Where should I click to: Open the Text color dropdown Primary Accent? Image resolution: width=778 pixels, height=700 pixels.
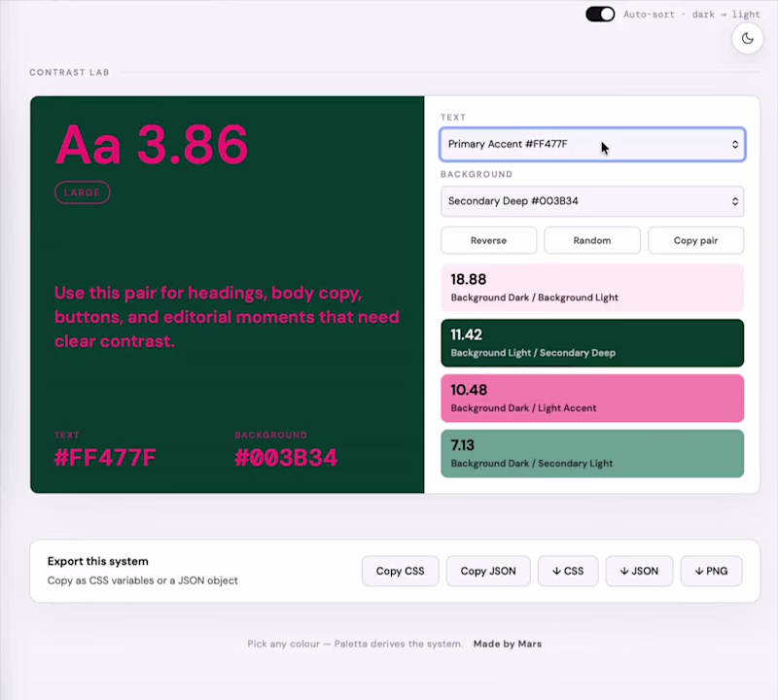point(592,144)
